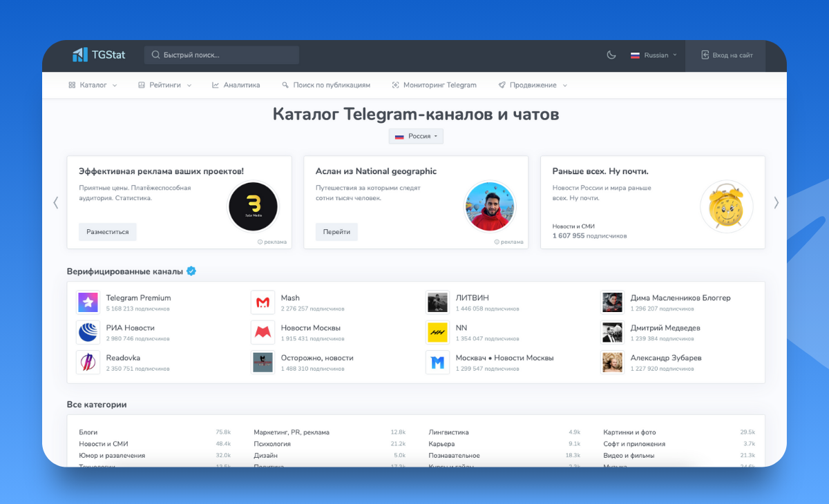The height and width of the screenshot is (504, 829).
Task: Open Readovka channel icon
Action: 88,362
